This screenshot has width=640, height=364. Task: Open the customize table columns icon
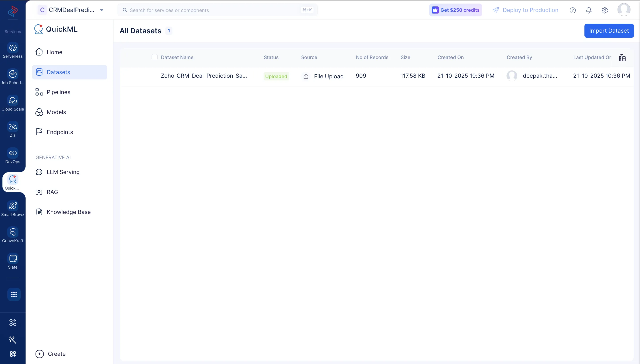click(622, 58)
